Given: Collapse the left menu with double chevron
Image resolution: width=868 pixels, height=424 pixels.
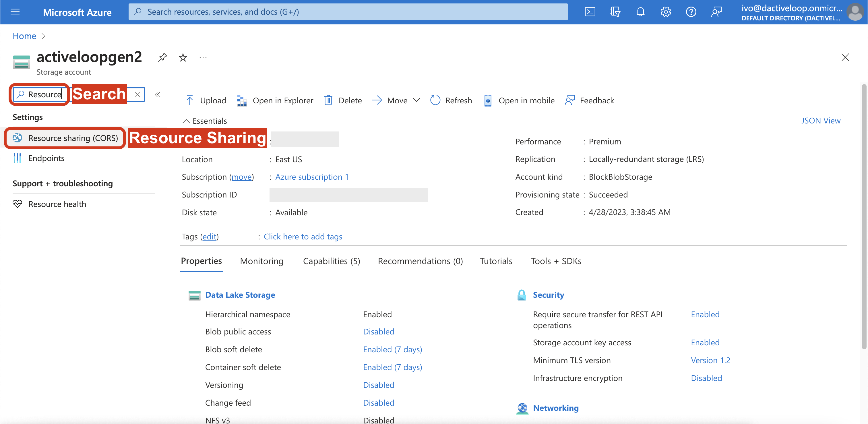Looking at the screenshot, I should 157,94.
